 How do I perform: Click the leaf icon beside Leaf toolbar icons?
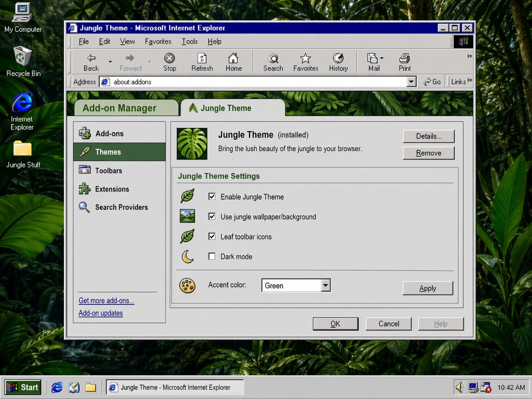click(188, 236)
